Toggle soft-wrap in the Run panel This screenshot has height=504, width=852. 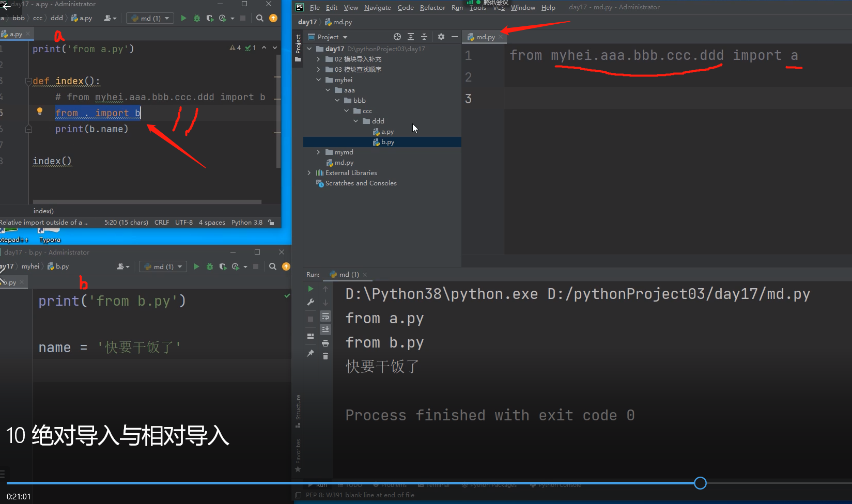click(x=326, y=316)
